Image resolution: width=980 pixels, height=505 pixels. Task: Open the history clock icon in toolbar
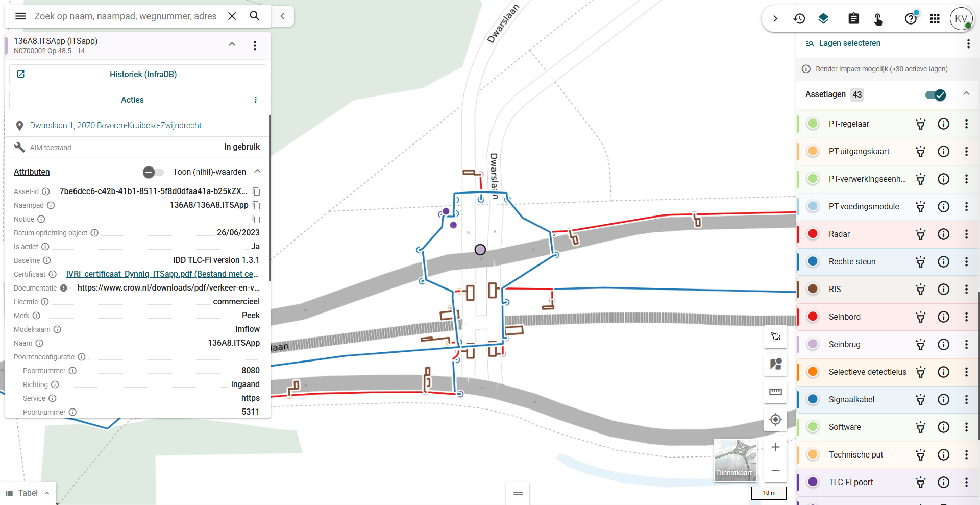(799, 19)
